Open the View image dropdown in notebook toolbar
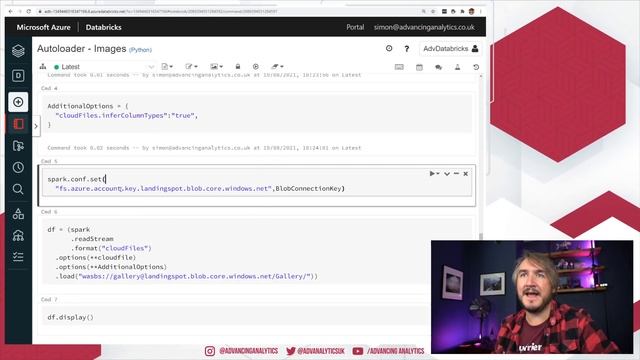Viewport: 640px width, 360px height. pos(216,67)
